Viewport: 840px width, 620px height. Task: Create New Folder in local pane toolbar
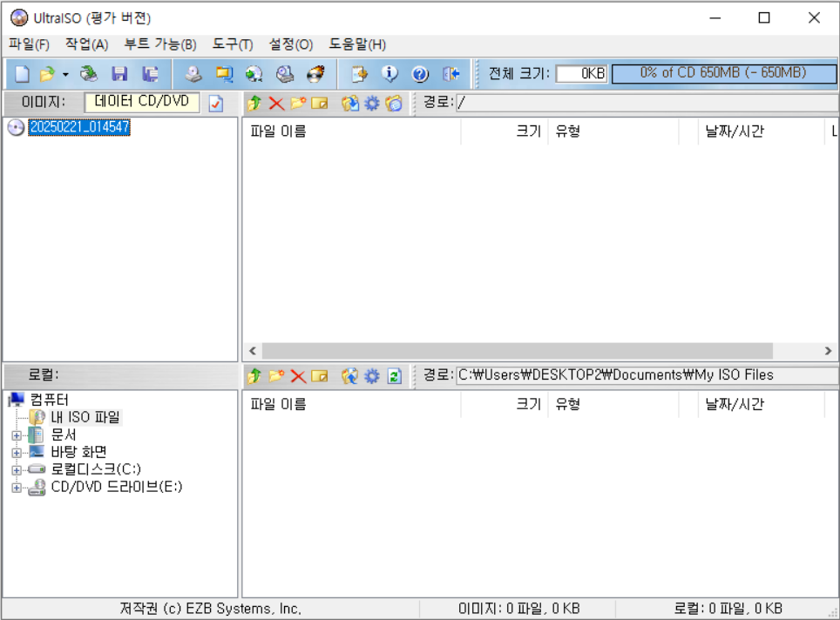pyautogui.click(x=276, y=376)
